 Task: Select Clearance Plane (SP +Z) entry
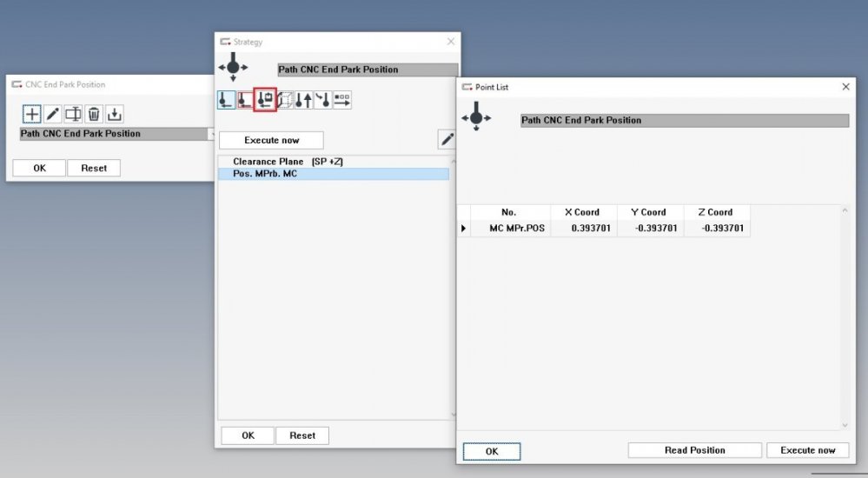[334, 161]
